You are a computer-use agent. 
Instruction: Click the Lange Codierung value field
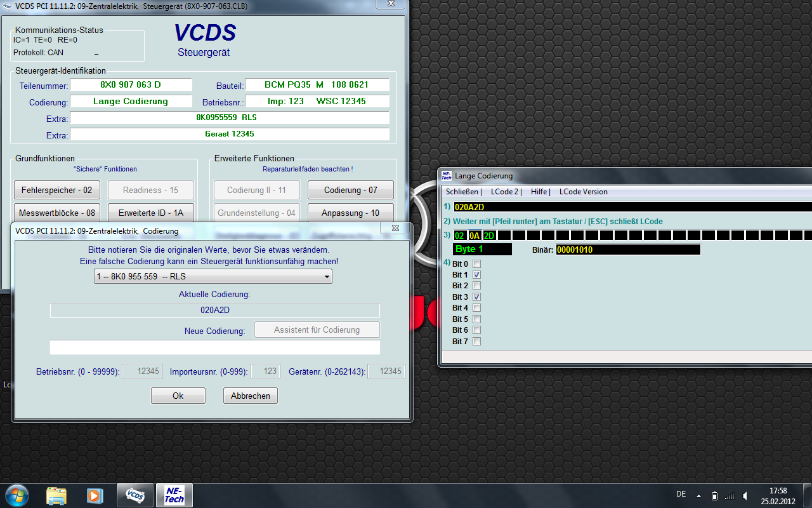pos(131,101)
